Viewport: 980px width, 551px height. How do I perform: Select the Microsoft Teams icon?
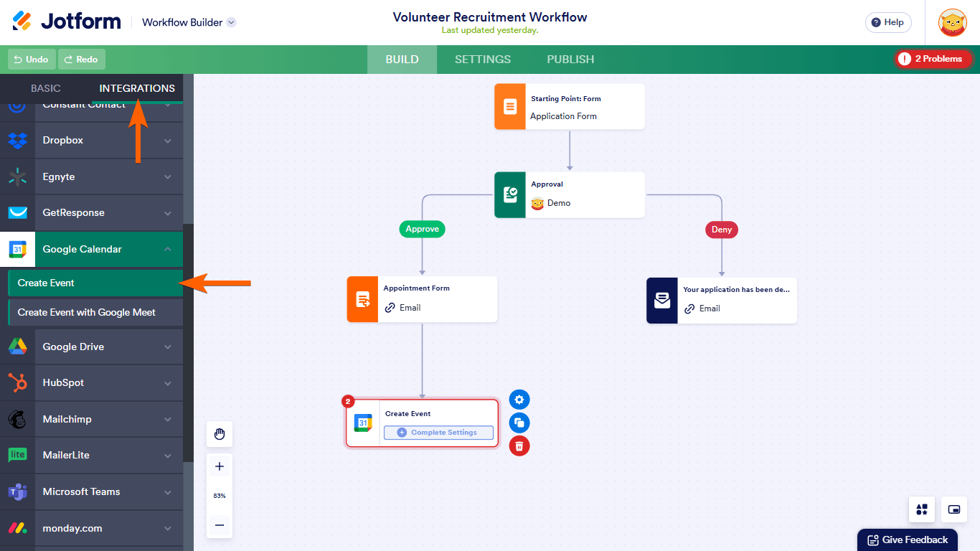point(17,491)
